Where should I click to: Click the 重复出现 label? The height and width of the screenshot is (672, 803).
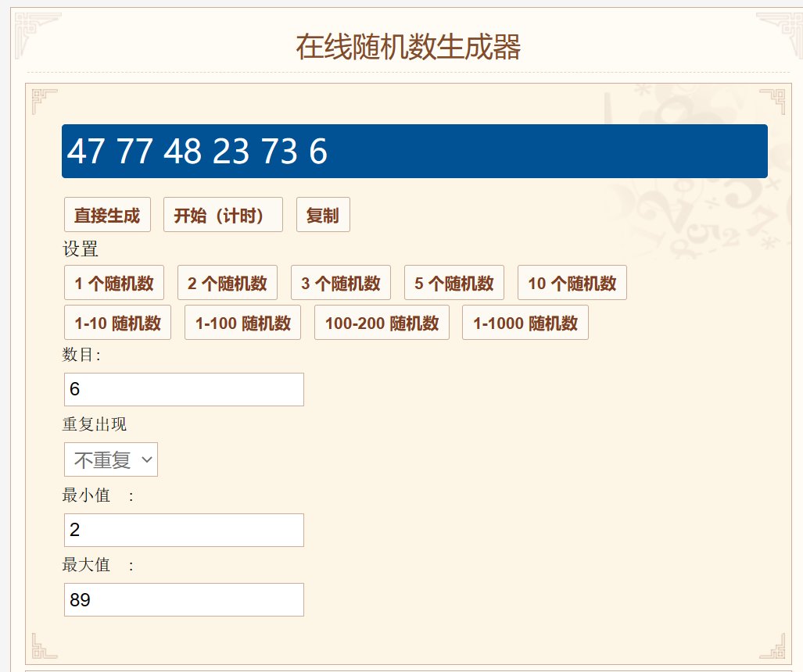click(x=95, y=424)
